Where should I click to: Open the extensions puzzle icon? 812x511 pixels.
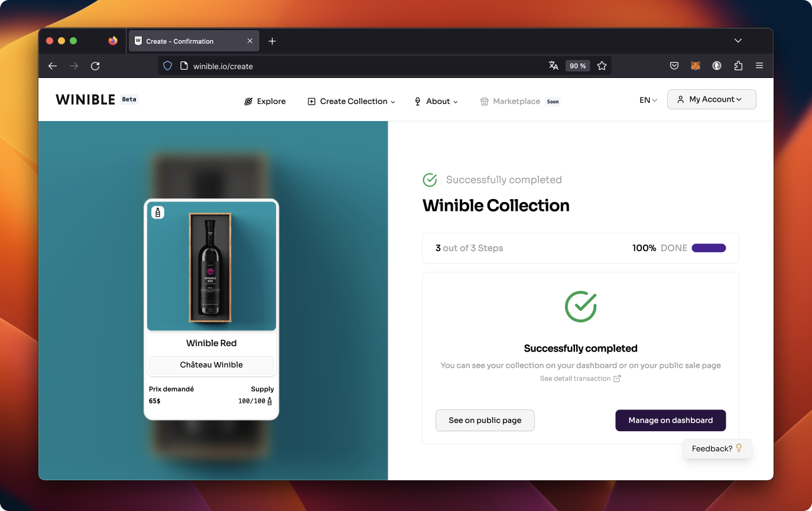[x=738, y=66]
